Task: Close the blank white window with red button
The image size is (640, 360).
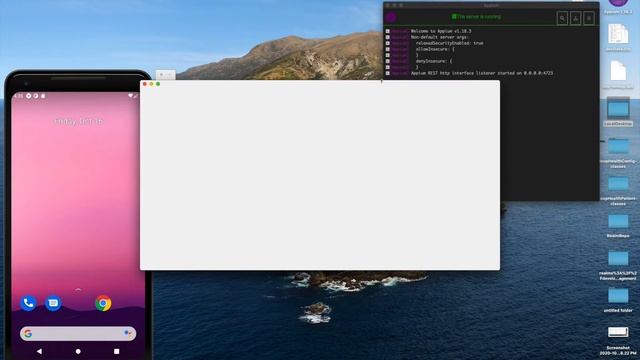Action: coord(144,84)
